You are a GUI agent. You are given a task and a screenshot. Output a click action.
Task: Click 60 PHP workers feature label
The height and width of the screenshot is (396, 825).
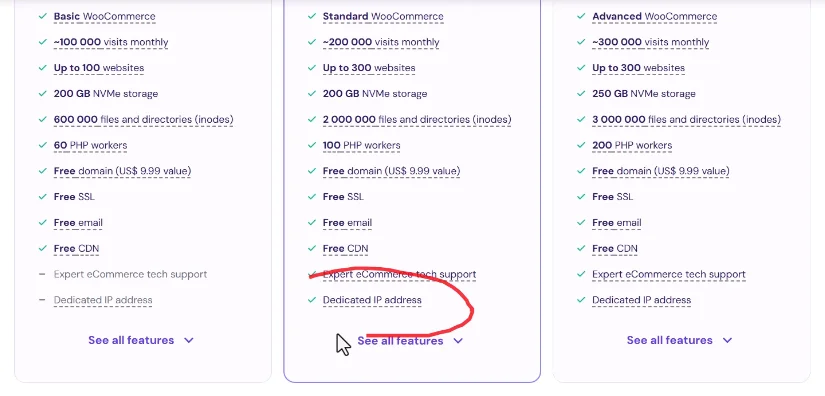90,145
